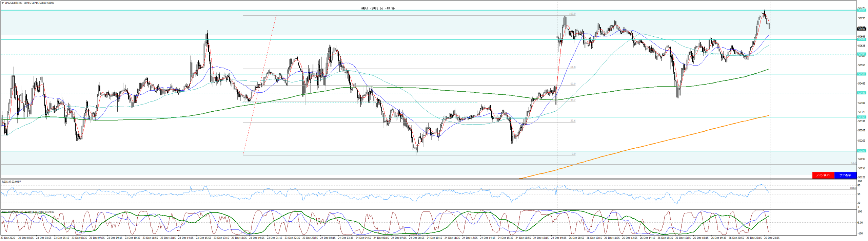Click the Fibonacci 23.6 level label
The width and height of the screenshot is (868, 241).
click(573, 121)
